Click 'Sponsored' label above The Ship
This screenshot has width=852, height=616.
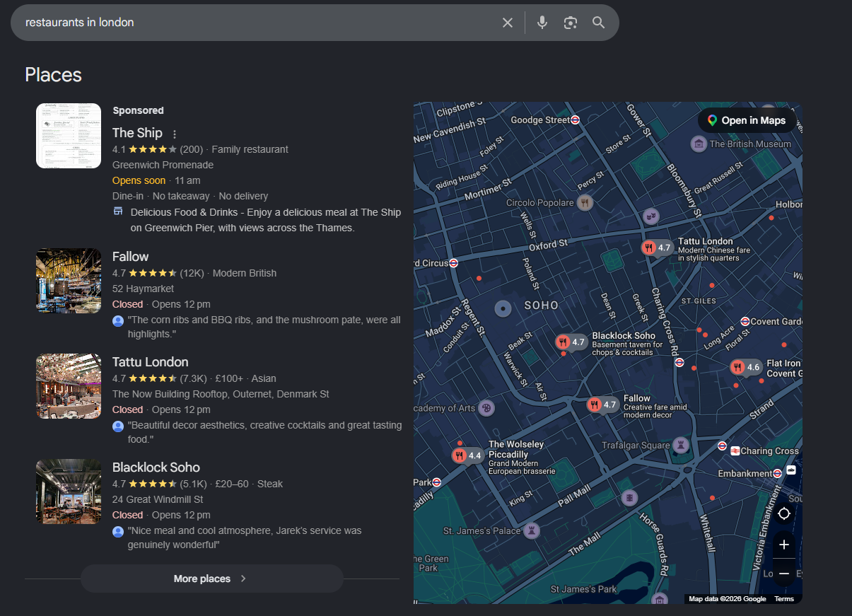coord(138,110)
